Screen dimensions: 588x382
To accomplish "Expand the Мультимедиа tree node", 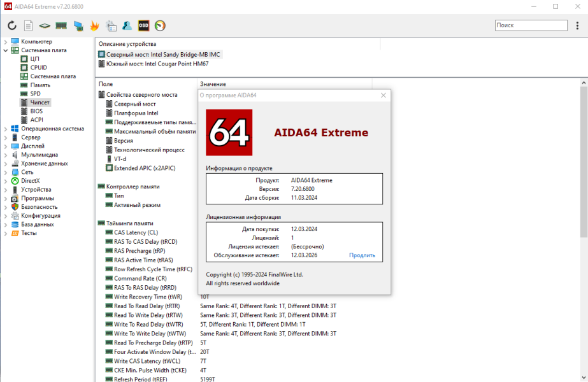I will click(x=5, y=155).
